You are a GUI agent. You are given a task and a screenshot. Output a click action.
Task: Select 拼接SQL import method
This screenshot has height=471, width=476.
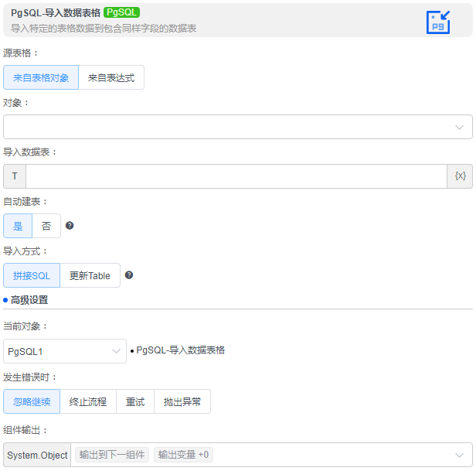click(32, 275)
